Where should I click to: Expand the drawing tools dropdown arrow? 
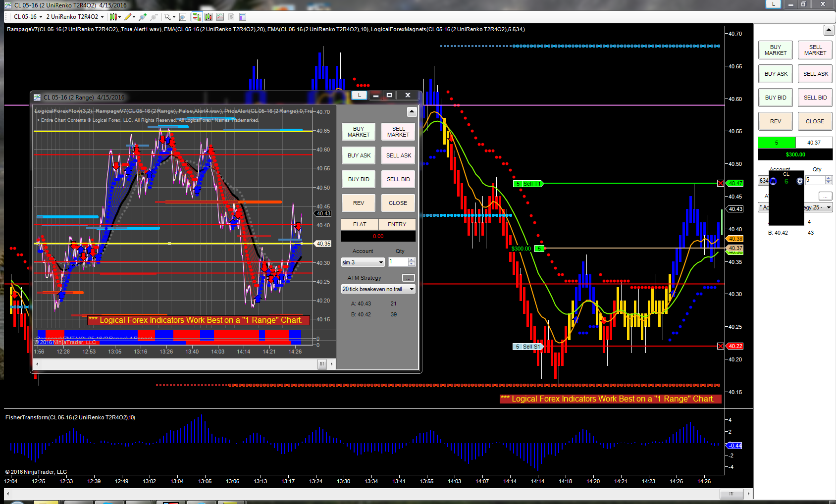point(134,17)
